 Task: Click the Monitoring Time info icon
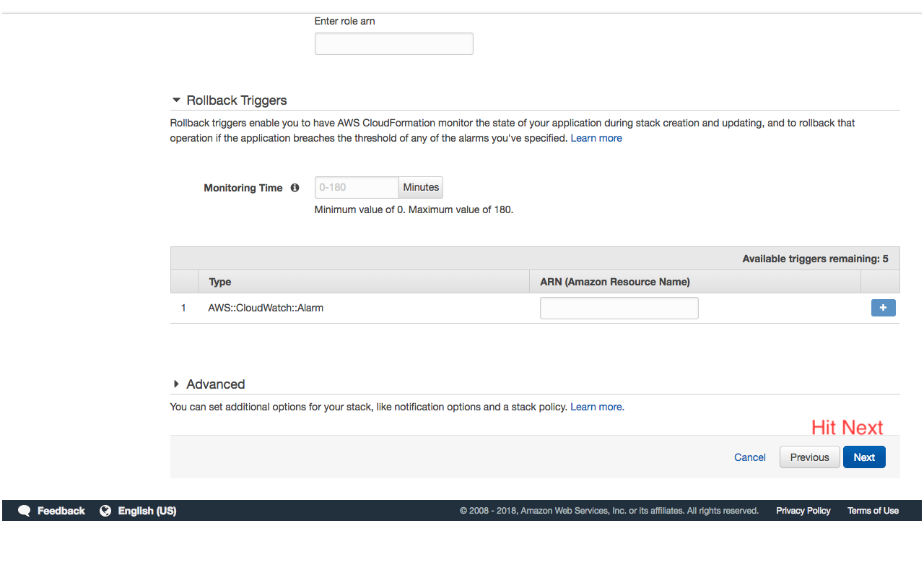tap(295, 188)
